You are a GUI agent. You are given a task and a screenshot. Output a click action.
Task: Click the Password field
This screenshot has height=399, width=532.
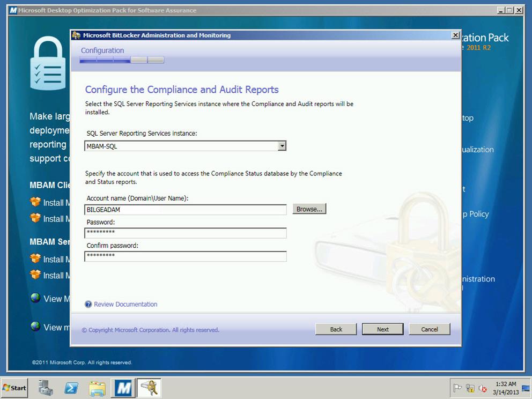(185, 233)
